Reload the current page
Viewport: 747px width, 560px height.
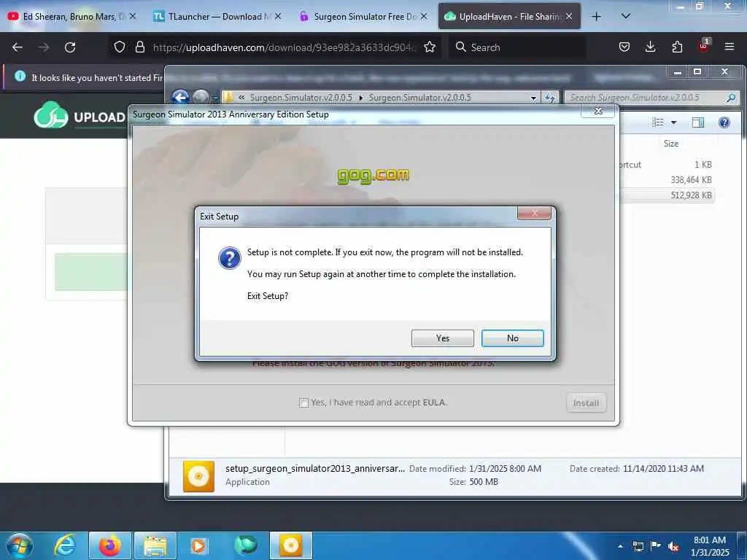(x=70, y=47)
